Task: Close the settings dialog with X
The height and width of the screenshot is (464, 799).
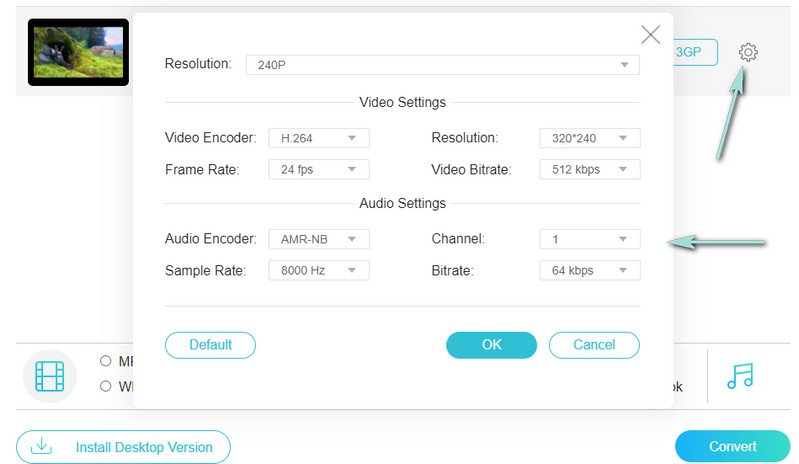Action: pos(650,35)
